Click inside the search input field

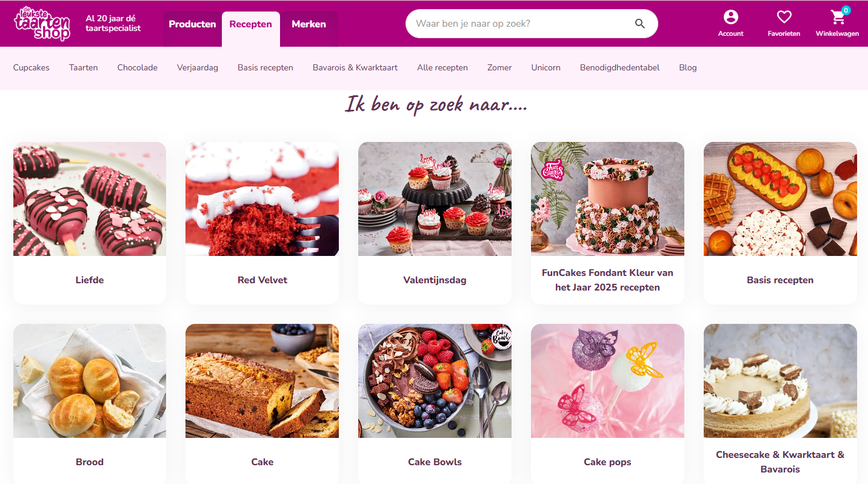point(521,24)
